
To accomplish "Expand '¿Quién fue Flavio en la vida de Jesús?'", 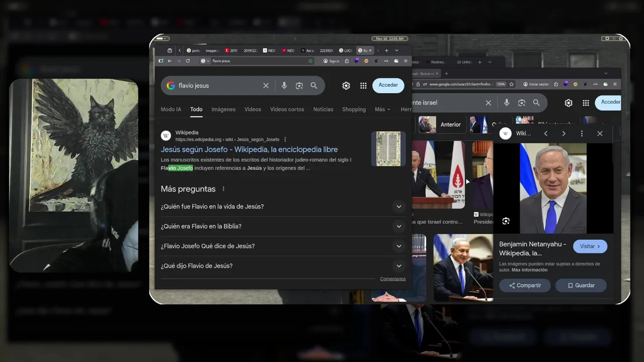I will click(x=283, y=207).
